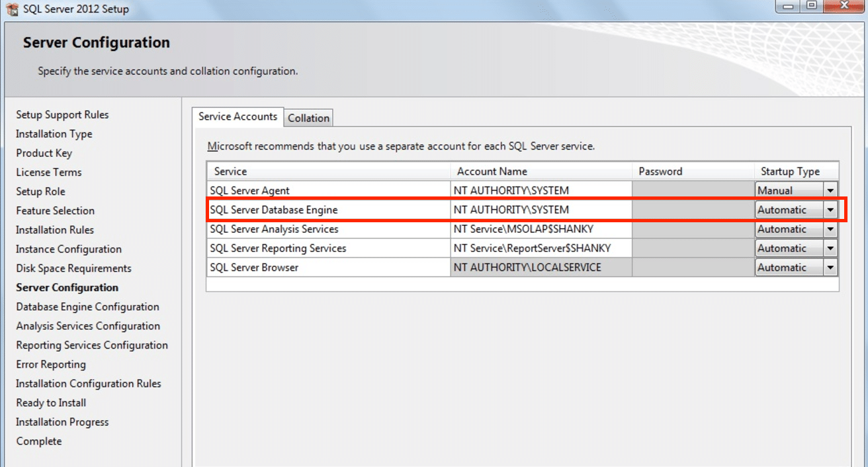Click the 'Microsoft recommends' separate account note
Viewport: 868px width, 467px height.
point(402,146)
